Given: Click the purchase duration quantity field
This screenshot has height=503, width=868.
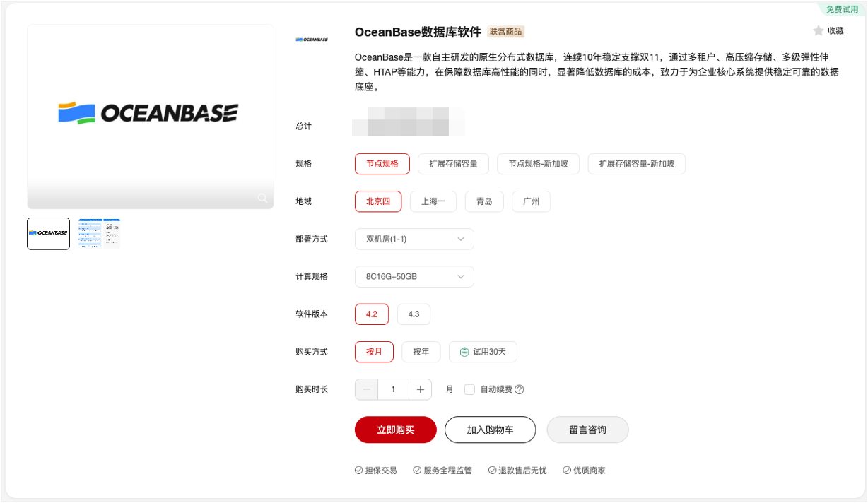Looking at the screenshot, I should click(393, 389).
